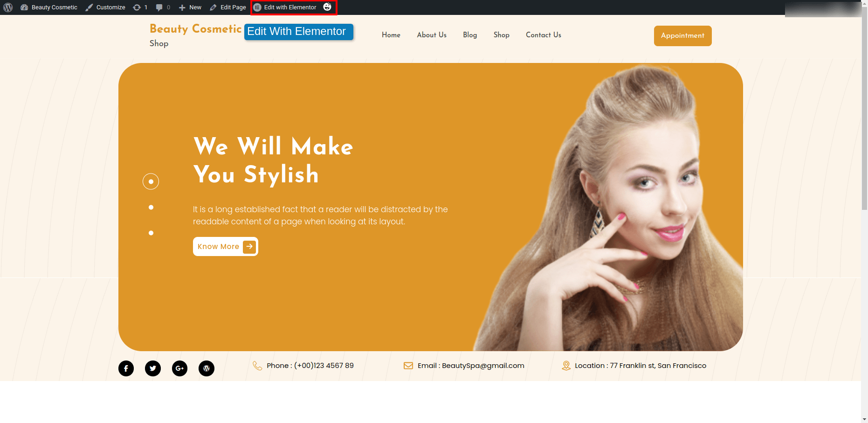Click the Appointment button
This screenshot has height=423, width=868.
pyautogui.click(x=682, y=36)
